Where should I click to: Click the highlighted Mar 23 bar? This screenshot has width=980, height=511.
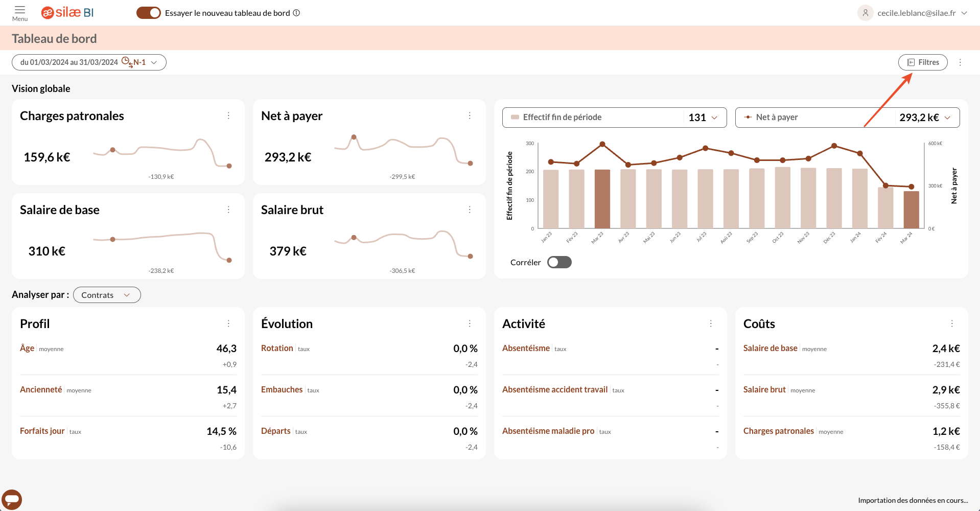[x=602, y=199]
